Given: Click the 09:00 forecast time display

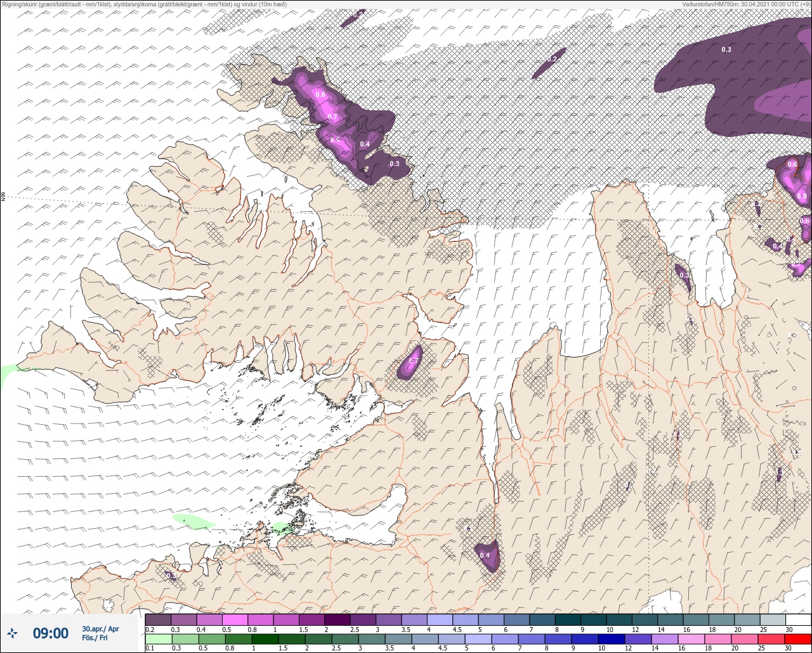Looking at the screenshot, I should click(51, 633).
